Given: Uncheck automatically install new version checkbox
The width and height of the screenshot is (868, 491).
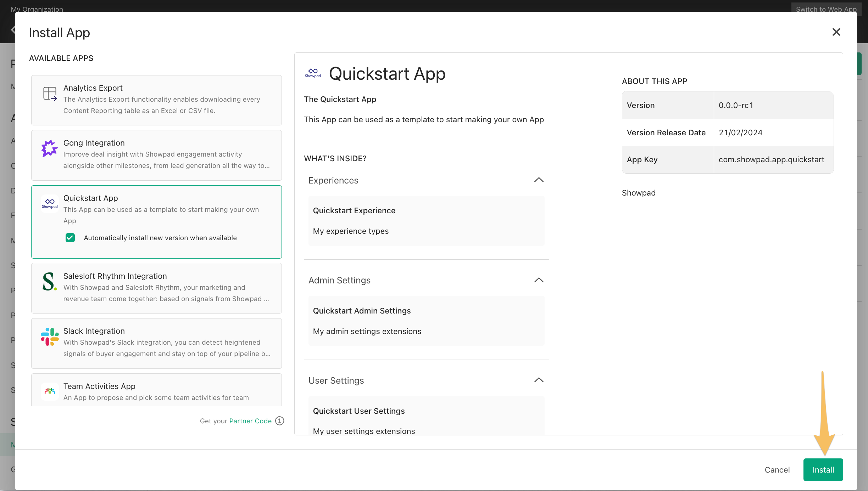Looking at the screenshot, I should (x=70, y=238).
